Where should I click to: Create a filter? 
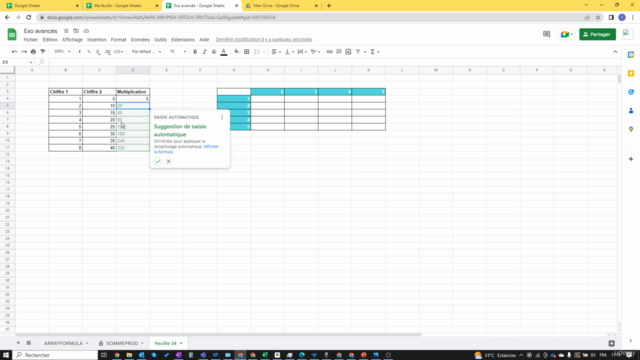click(x=358, y=52)
